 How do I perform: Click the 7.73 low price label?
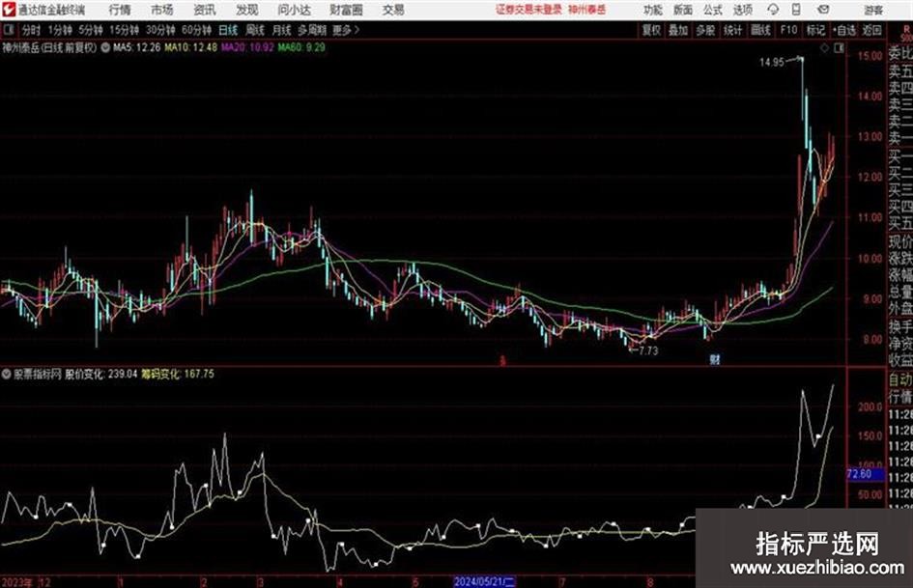click(648, 350)
